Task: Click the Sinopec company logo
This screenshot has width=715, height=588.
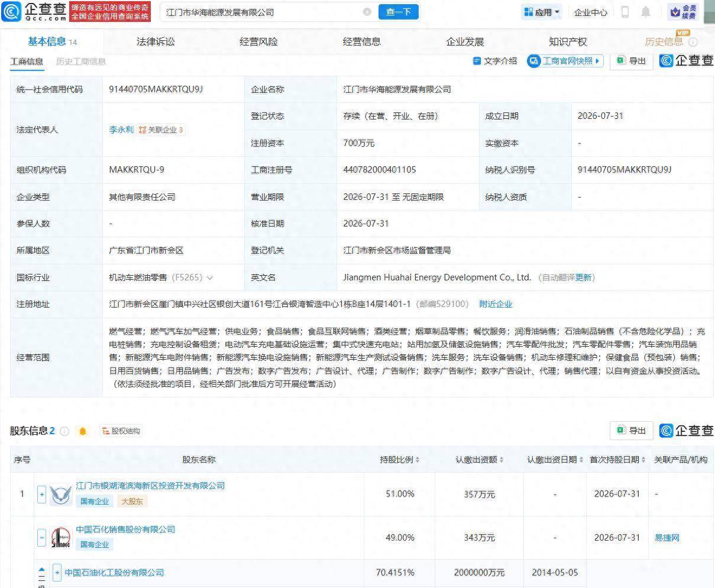Action: [x=61, y=538]
